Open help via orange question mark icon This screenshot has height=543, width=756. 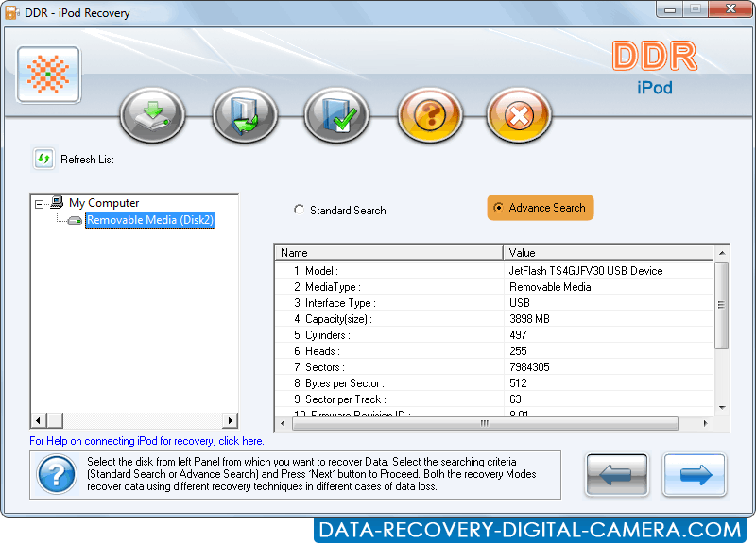coord(430,115)
